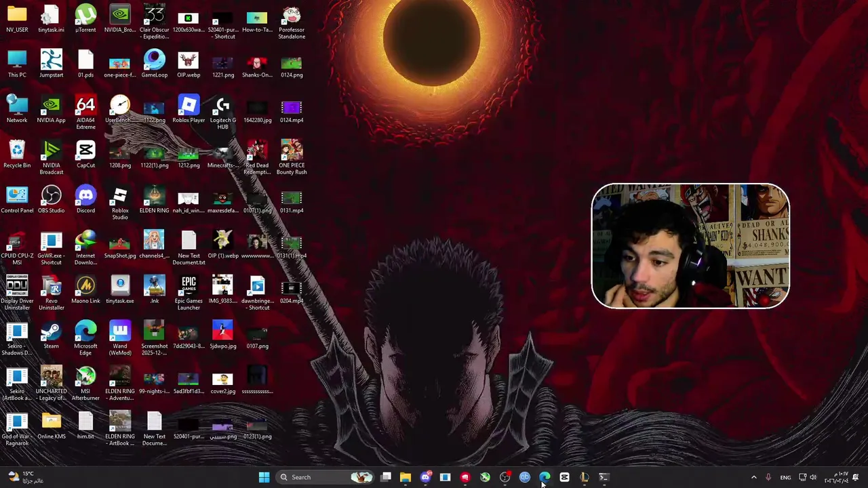Open AIDA64 Extreme desktop shortcut

[x=85, y=112]
